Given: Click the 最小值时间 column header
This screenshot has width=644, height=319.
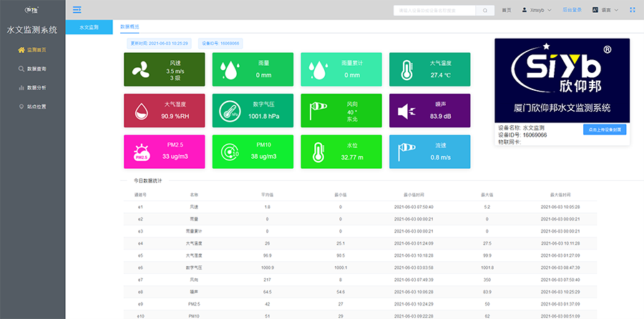Looking at the screenshot, I should 414,195.
